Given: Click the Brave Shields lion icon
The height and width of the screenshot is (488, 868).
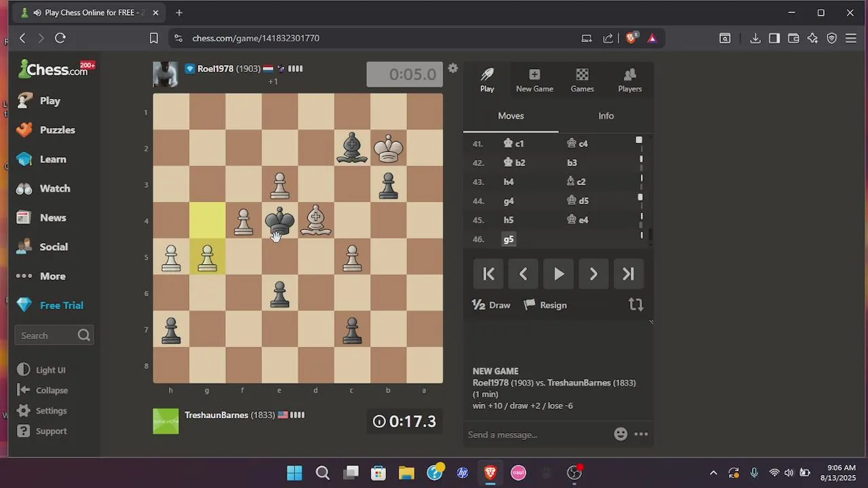Looking at the screenshot, I should (x=631, y=38).
